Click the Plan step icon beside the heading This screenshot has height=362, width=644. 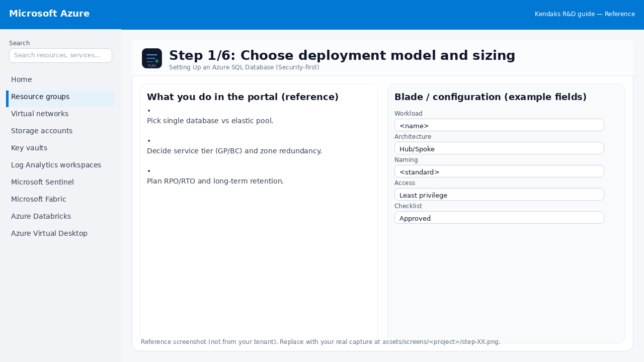click(x=152, y=58)
